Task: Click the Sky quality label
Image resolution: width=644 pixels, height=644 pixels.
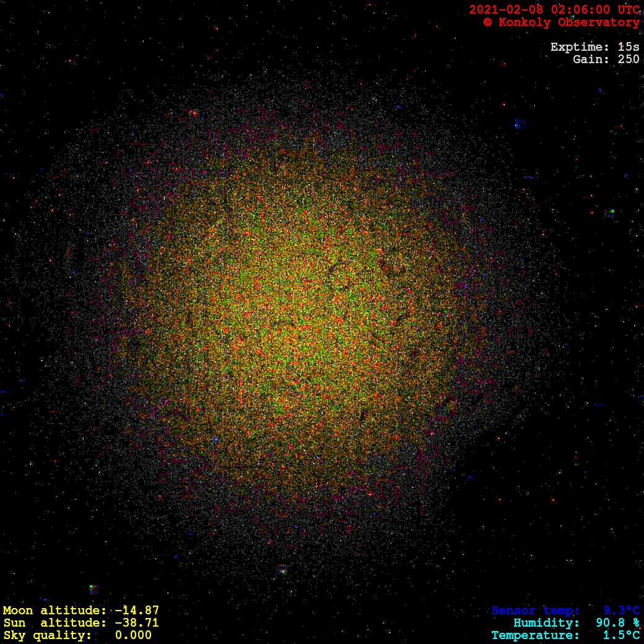Action: point(47,635)
